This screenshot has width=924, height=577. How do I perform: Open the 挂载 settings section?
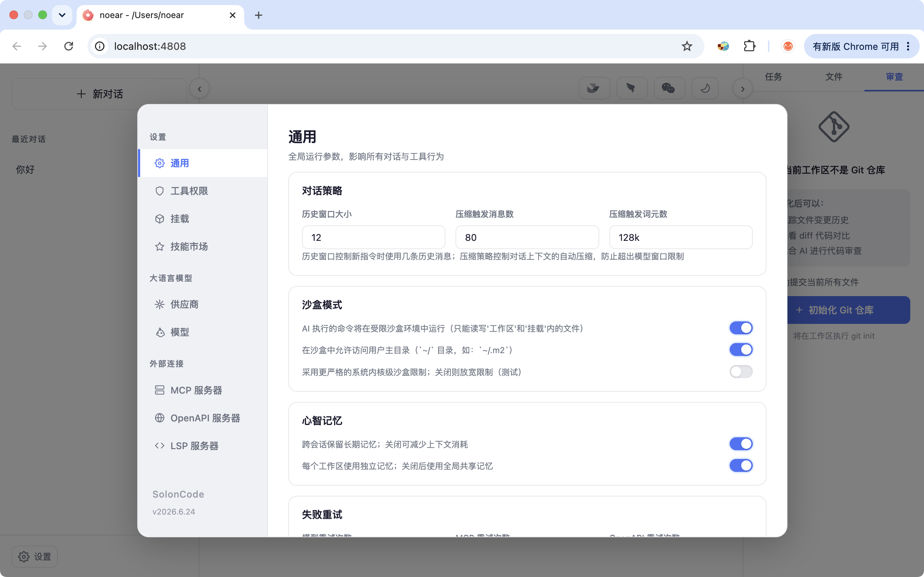pyautogui.click(x=203, y=219)
